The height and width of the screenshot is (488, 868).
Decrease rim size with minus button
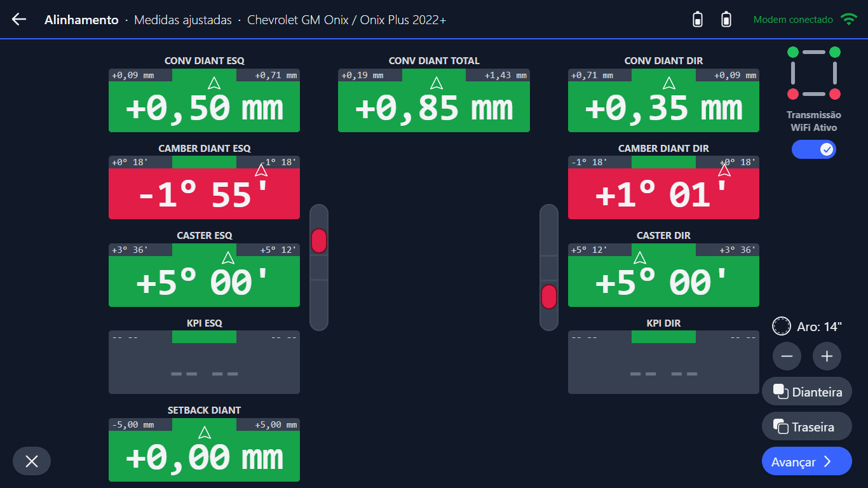pyautogui.click(x=787, y=356)
